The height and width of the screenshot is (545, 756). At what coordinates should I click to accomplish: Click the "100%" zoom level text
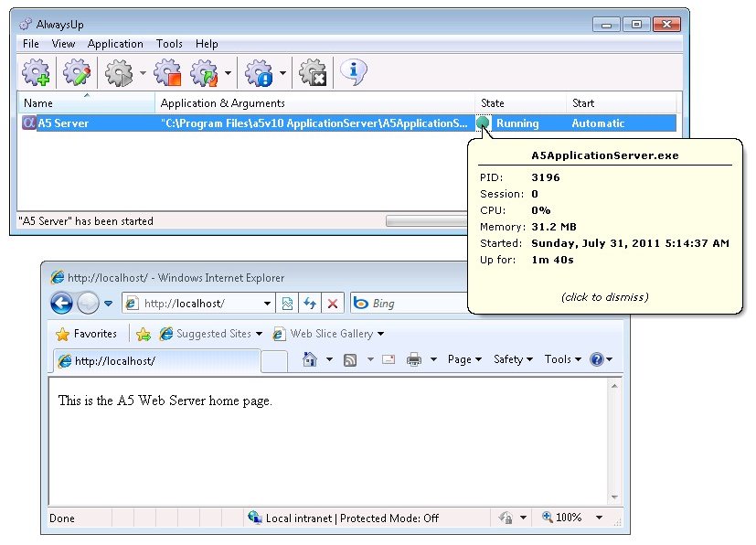tap(569, 518)
